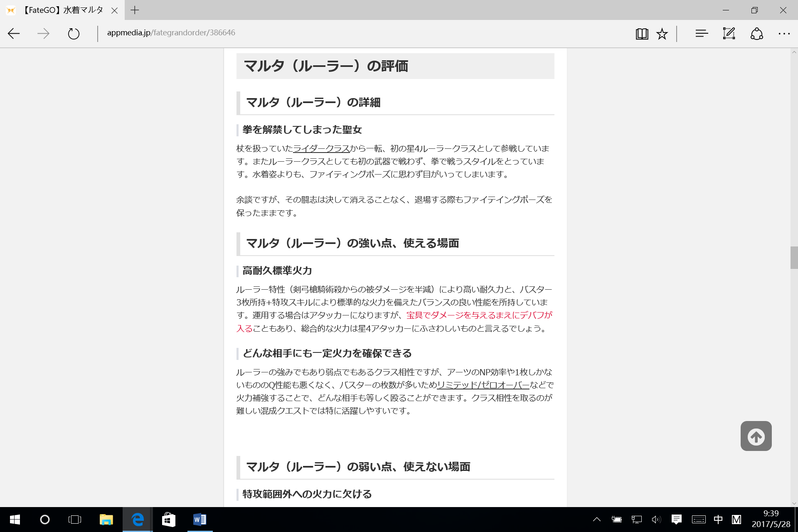
Task: Launch Microsoft Word from the taskbar
Action: pos(199,519)
